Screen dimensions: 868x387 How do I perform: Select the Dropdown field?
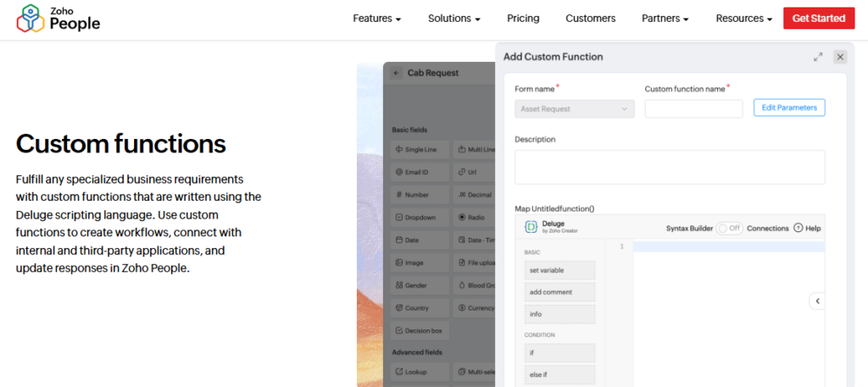tap(420, 218)
